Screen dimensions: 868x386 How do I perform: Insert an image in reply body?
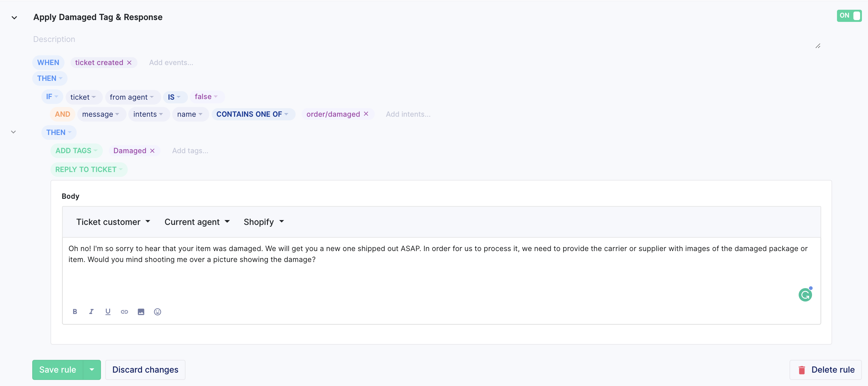(x=141, y=312)
